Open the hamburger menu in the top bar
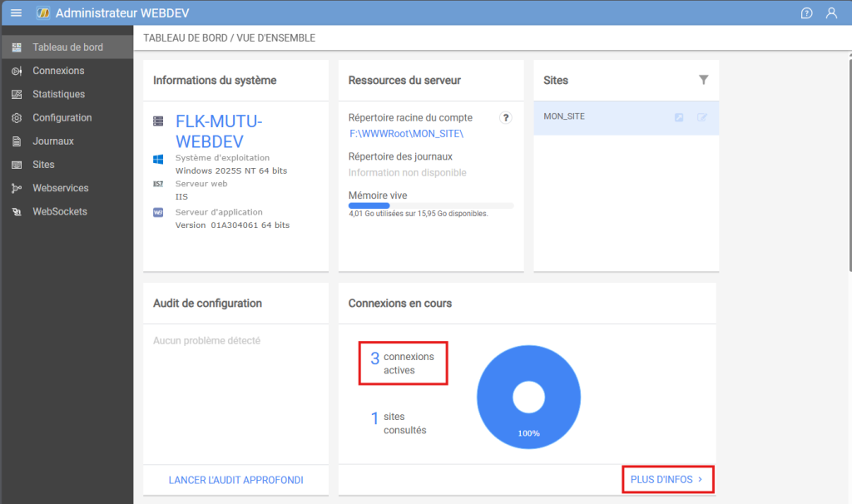This screenshot has width=852, height=504. [x=17, y=12]
